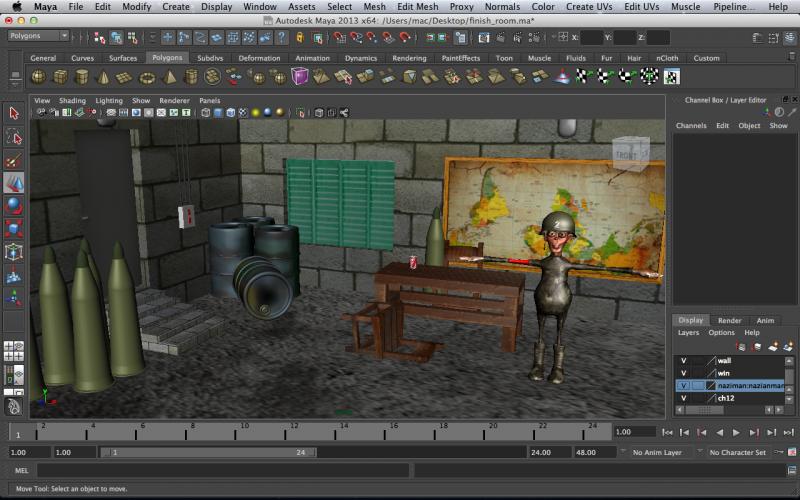Create a polygon cube from the shelf
Viewport: 800px width, 500px height.
tap(60, 77)
